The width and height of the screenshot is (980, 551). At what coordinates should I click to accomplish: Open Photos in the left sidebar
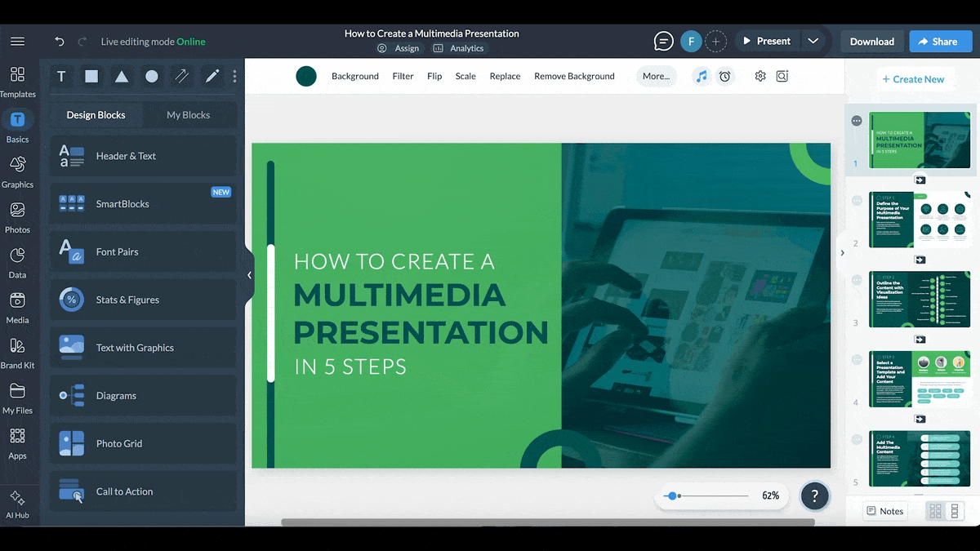17,218
